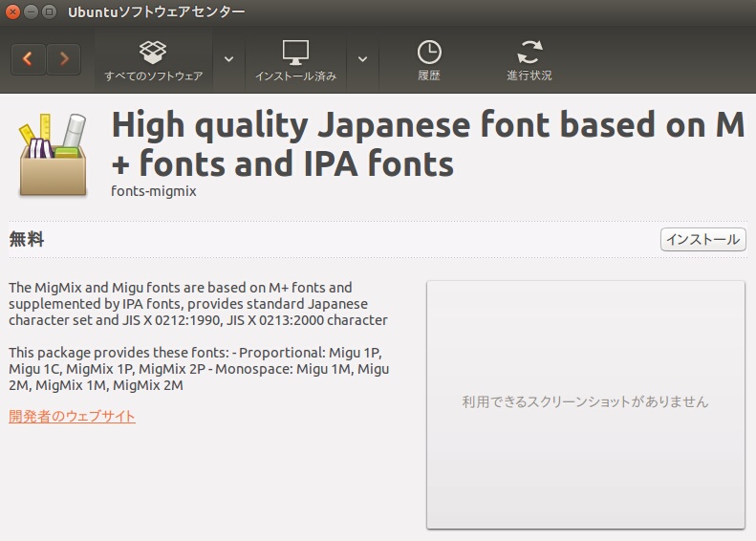The height and width of the screenshot is (541, 756).
Task: Click the paragraph beginning This package provides
Action: point(199,369)
